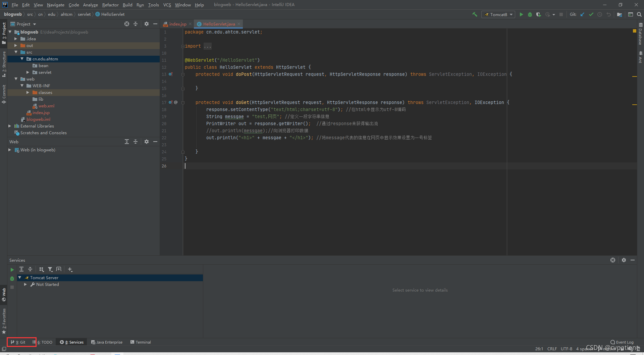644x355 pixels.
Task: Select the web.xml file
Action: 46,106
